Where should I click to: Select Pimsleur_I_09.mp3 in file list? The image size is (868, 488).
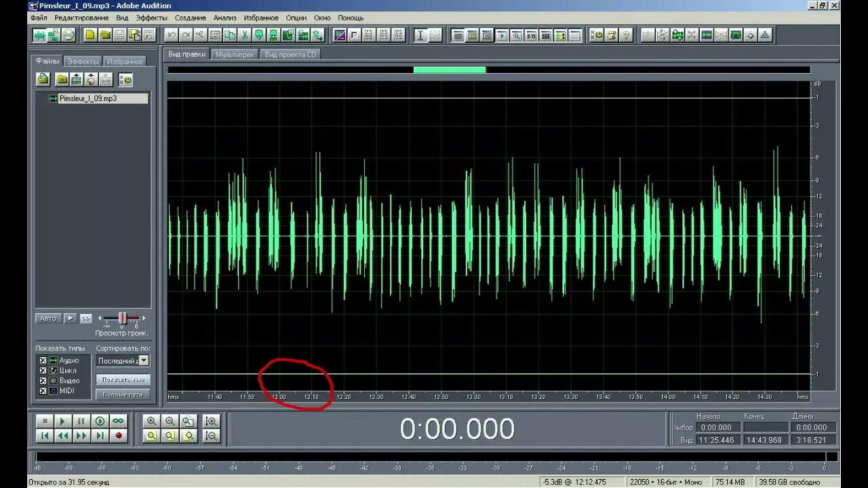98,98
